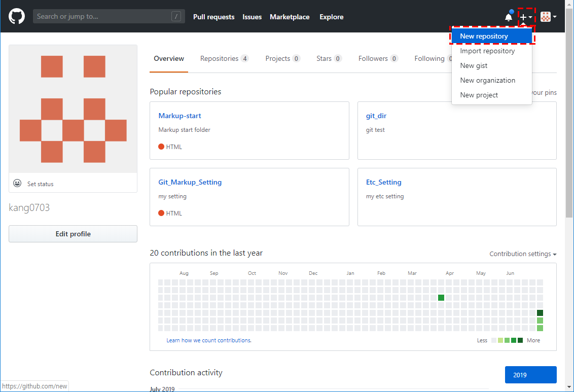The width and height of the screenshot is (574, 392).
Task: Open Explore from the header
Action: (x=331, y=17)
